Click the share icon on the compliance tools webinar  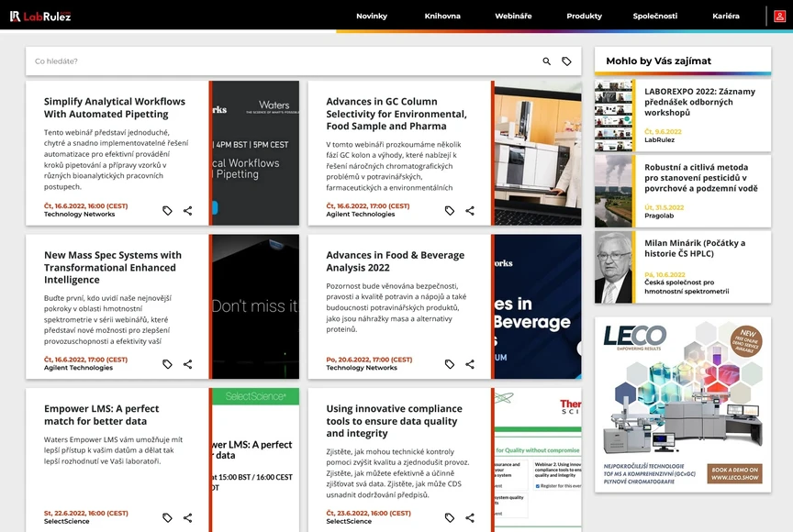pyautogui.click(x=470, y=517)
